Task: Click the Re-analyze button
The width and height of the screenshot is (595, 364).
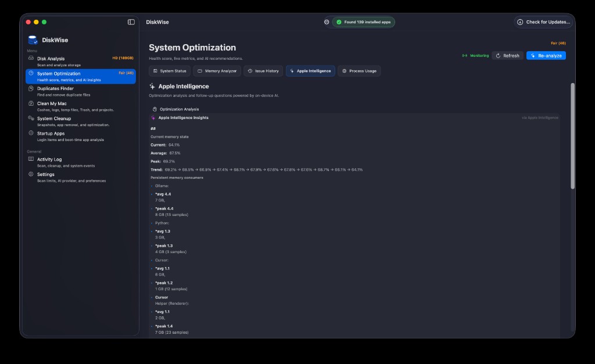Action: [x=546, y=56]
